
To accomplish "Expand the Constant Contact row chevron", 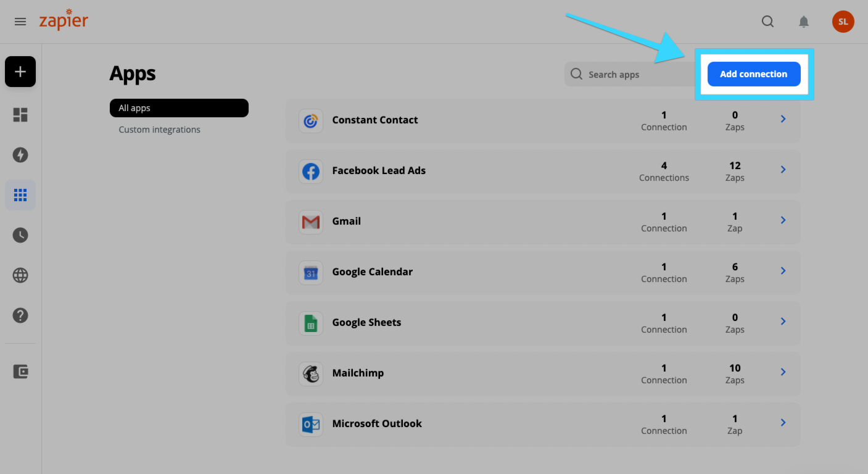I will pos(783,119).
